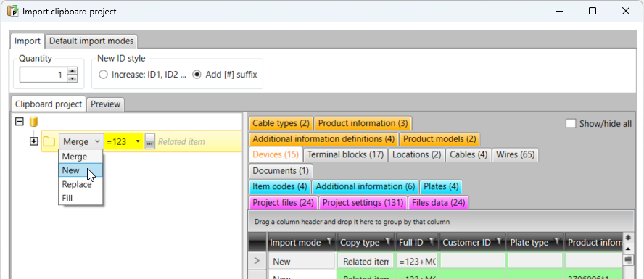Click filter icon on Customer ID column

pos(499,242)
